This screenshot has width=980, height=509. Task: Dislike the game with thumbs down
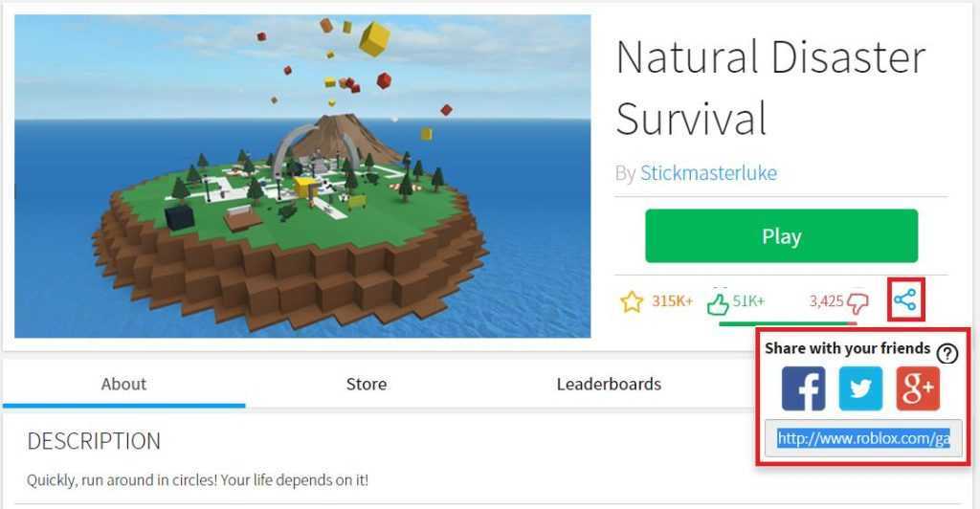click(857, 303)
